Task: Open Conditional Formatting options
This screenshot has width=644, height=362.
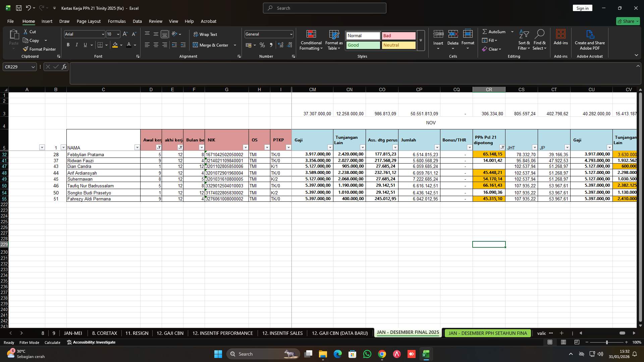Action: point(311,40)
